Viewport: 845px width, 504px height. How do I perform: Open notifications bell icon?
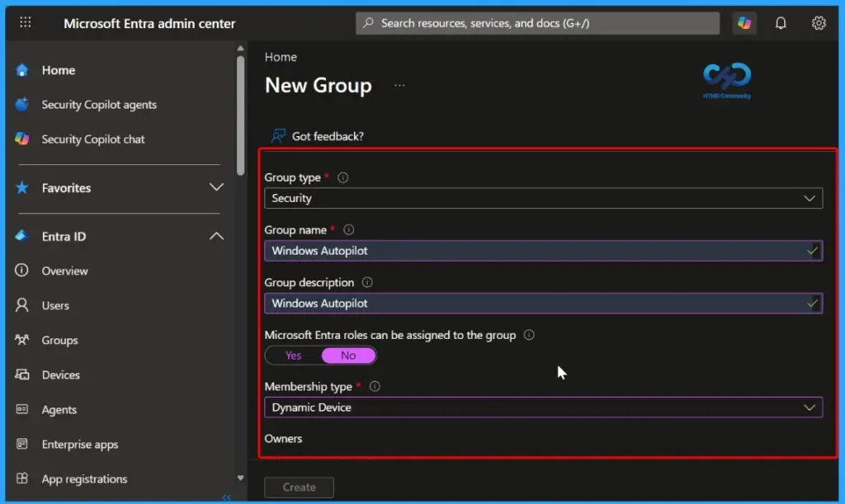coord(781,23)
